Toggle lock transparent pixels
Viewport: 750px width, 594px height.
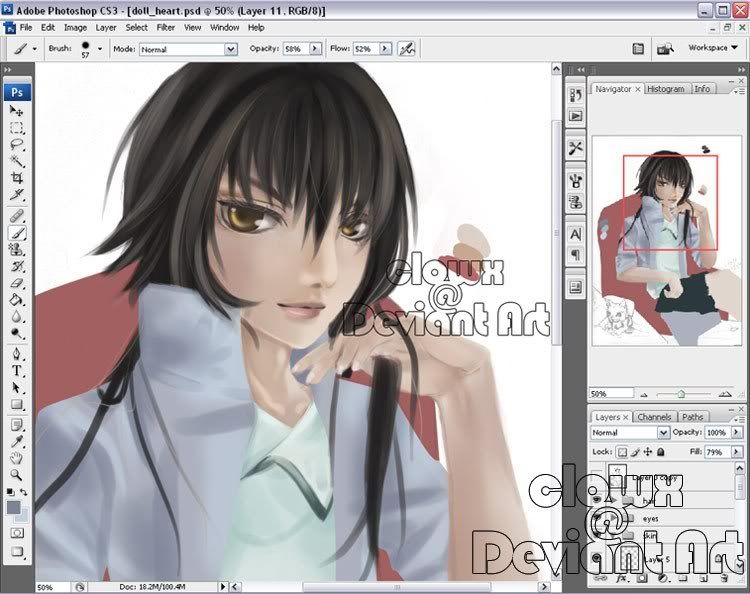(x=621, y=452)
